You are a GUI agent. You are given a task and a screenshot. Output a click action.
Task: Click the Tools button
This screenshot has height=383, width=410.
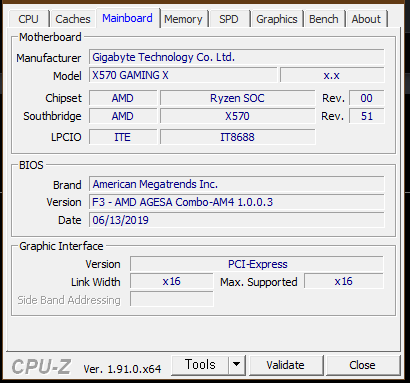pos(200,365)
